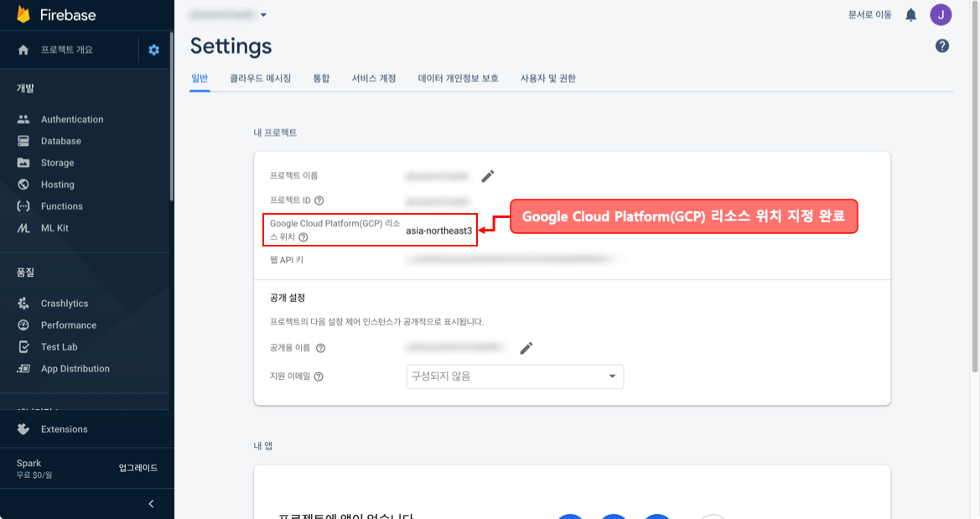Open project settings gear icon
Image resolution: width=980 pixels, height=519 pixels.
point(153,50)
